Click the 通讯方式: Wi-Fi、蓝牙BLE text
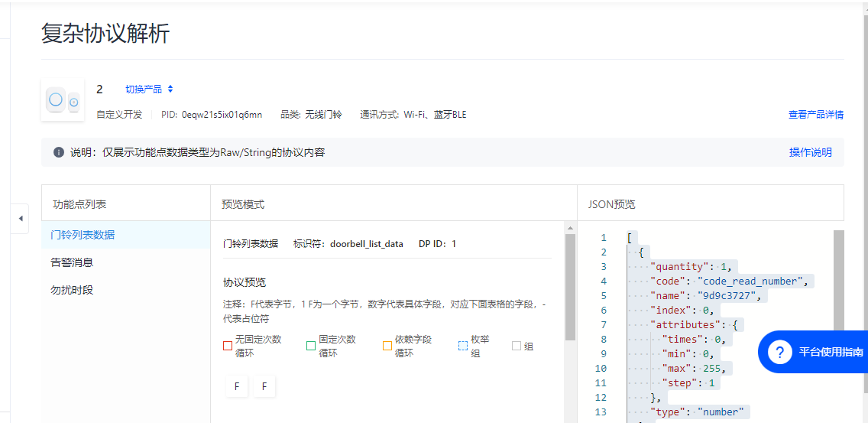The height and width of the screenshot is (423, 868). (413, 115)
